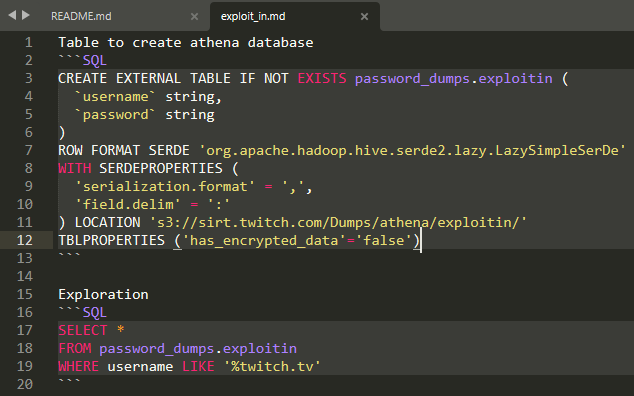Click the FROM keyword on line 18
Viewport: 634px width, 396px height.
point(75,348)
